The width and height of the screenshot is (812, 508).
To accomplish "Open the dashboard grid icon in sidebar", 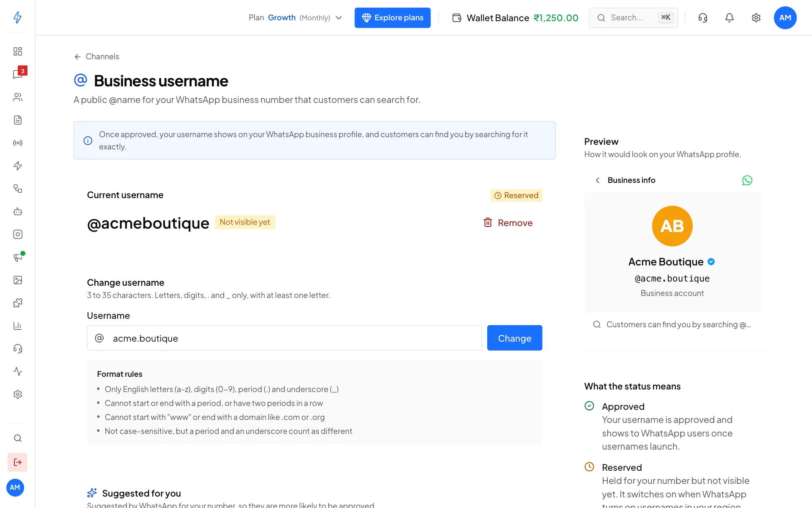I will point(17,51).
